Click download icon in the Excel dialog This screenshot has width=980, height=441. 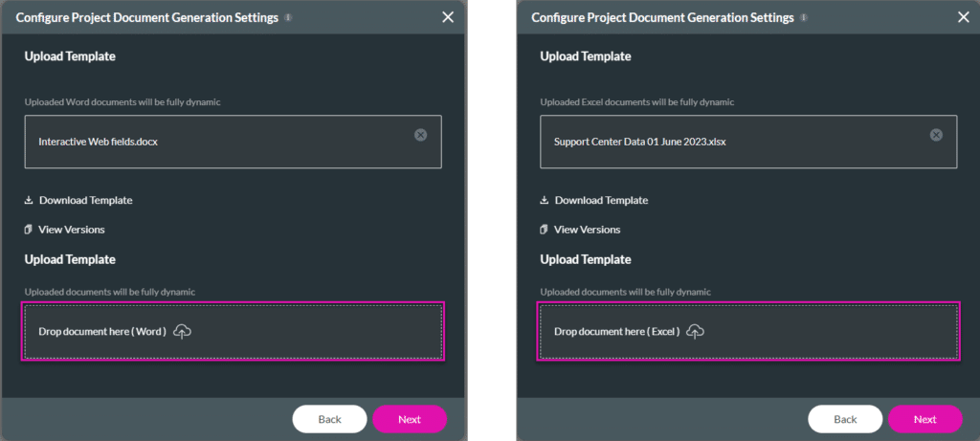[x=544, y=201]
